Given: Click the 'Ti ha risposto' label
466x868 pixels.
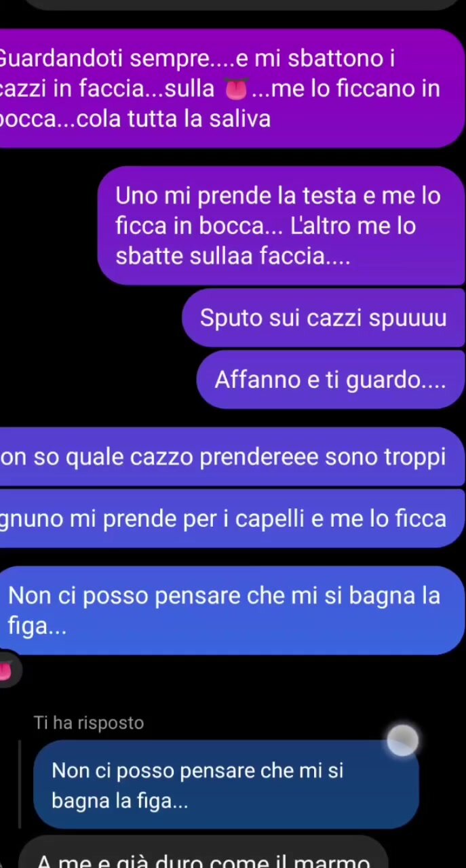Looking at the screenshot, I should tap(89, 723).
